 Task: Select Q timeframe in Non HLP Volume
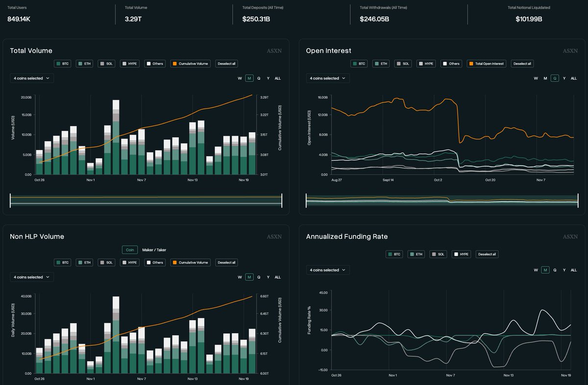pos(259,277)
